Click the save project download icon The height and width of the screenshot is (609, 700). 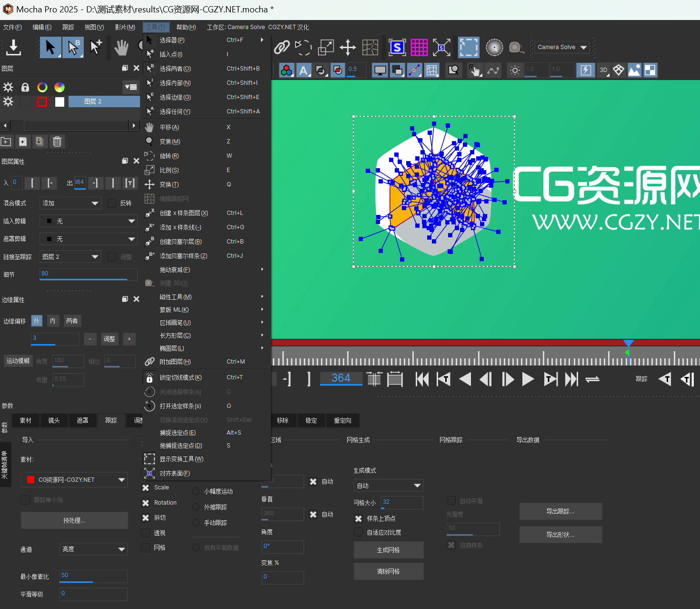click(13, 47)
